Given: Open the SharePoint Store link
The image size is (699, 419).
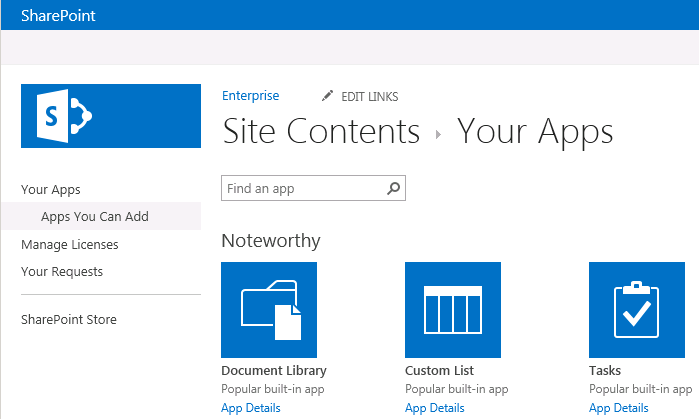Looking at the screenshot, I should [x=69, y=320].
